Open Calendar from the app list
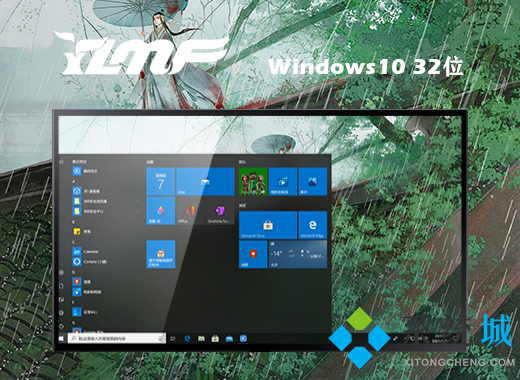Viewport: 520px width, 380px height. click(x=86, y=251)
